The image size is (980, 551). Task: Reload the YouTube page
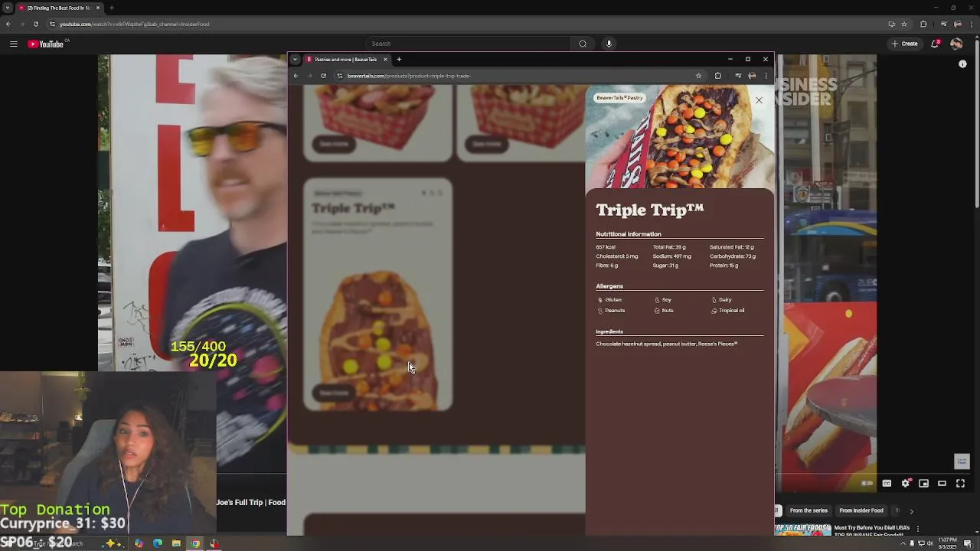click(35, 24)
